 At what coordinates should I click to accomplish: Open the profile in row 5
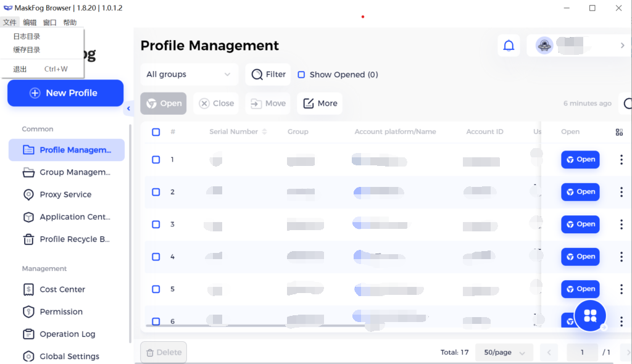580,289
